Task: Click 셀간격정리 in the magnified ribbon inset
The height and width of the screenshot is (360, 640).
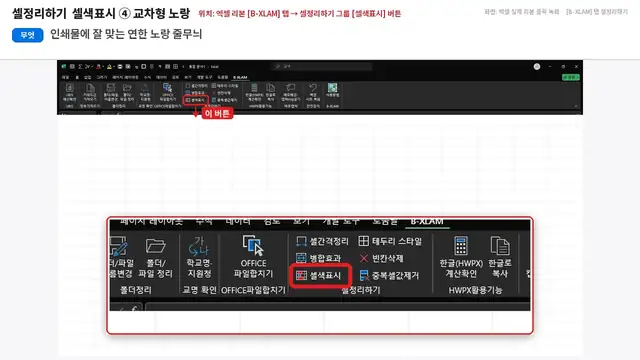Action: pyautogui.click(x=323, y=241)
